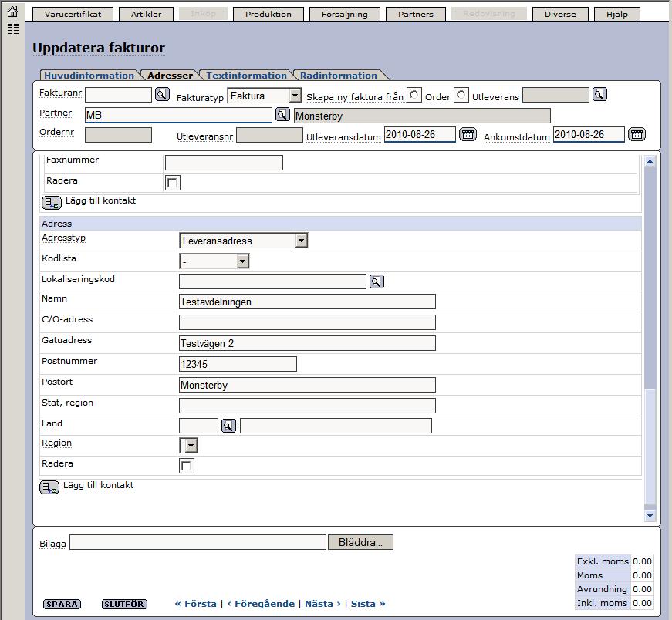
Task: Click the Lokaliseringskod input field
Action: (272, 281)
